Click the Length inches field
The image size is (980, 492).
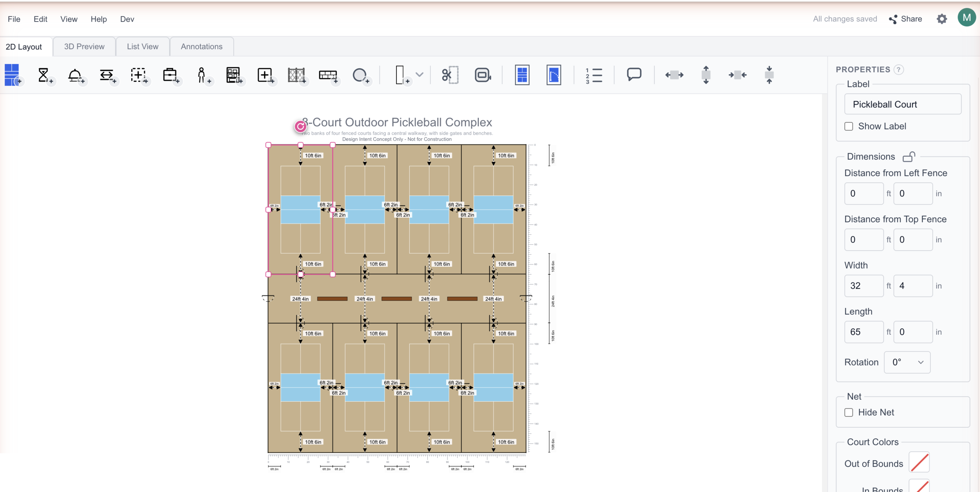[x=913, y=332]
